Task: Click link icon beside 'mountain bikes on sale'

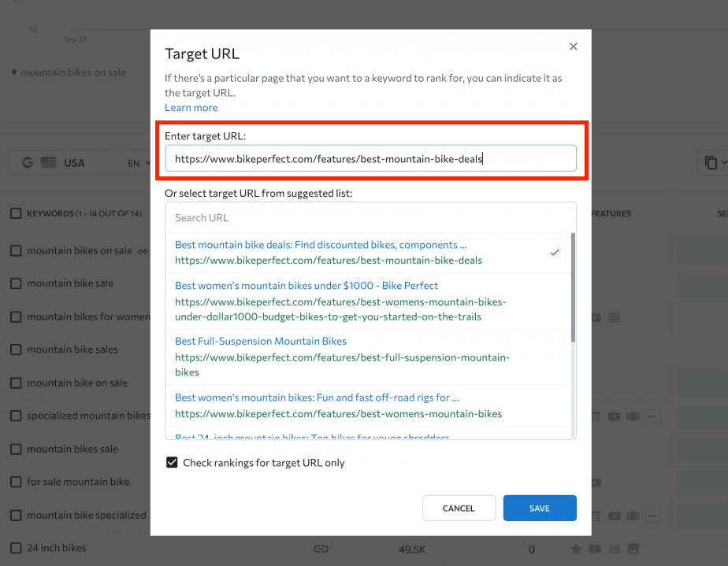Action: (143, 251)
